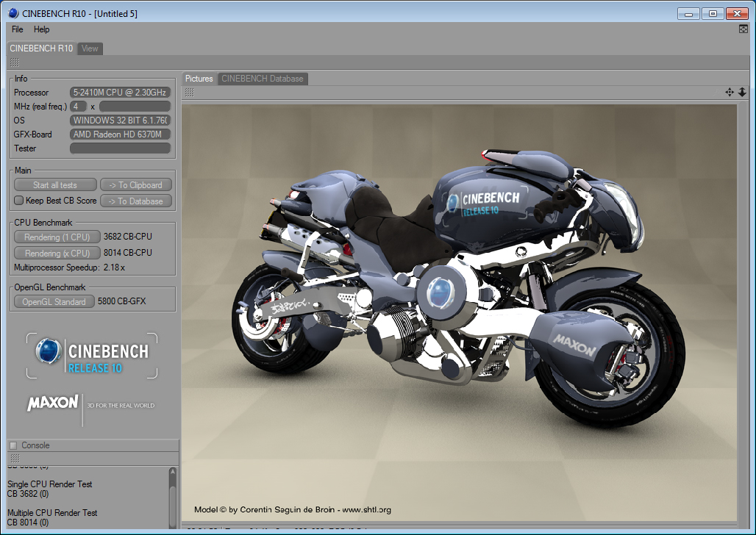The width and height of the screenshot is (756, 535).
Task: Click the CB 3682 (0) console line
Action: [28, 494]
